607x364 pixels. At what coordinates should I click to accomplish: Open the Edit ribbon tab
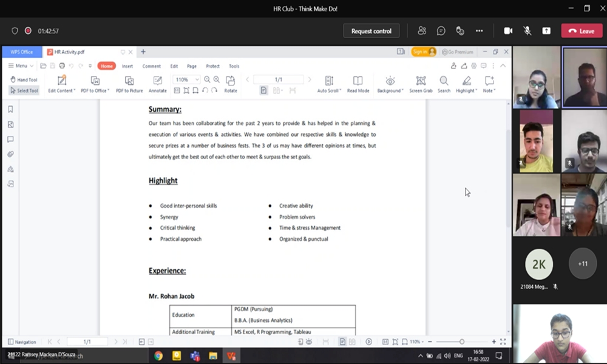[x=174, y=66]
